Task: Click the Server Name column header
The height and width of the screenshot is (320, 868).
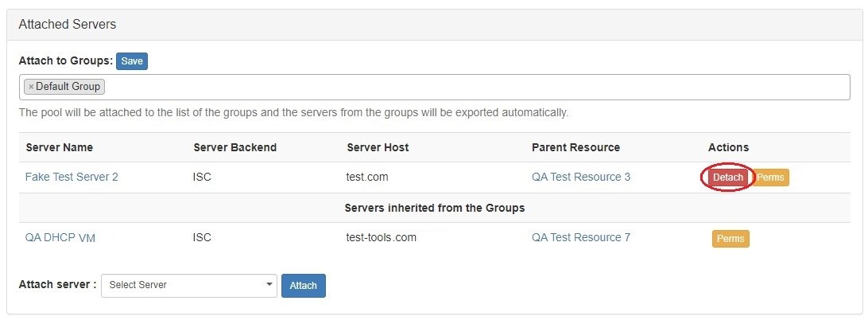Action: (x=60, y=147)
